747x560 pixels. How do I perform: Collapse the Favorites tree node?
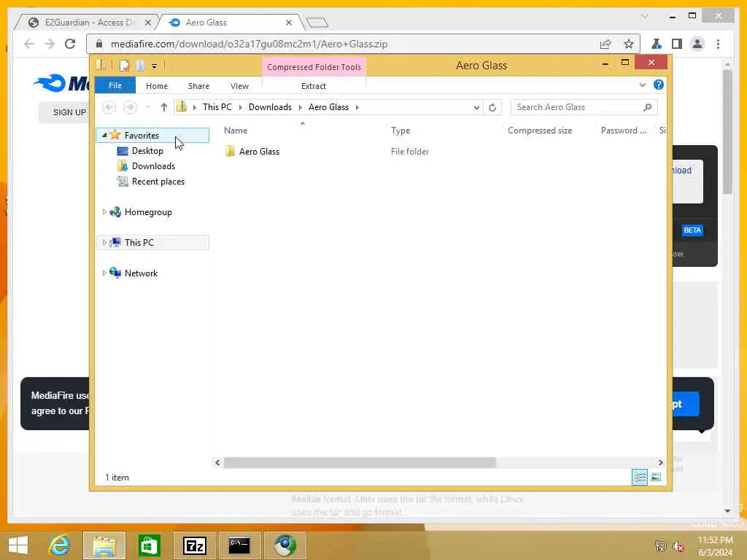(x=104, y=135)
